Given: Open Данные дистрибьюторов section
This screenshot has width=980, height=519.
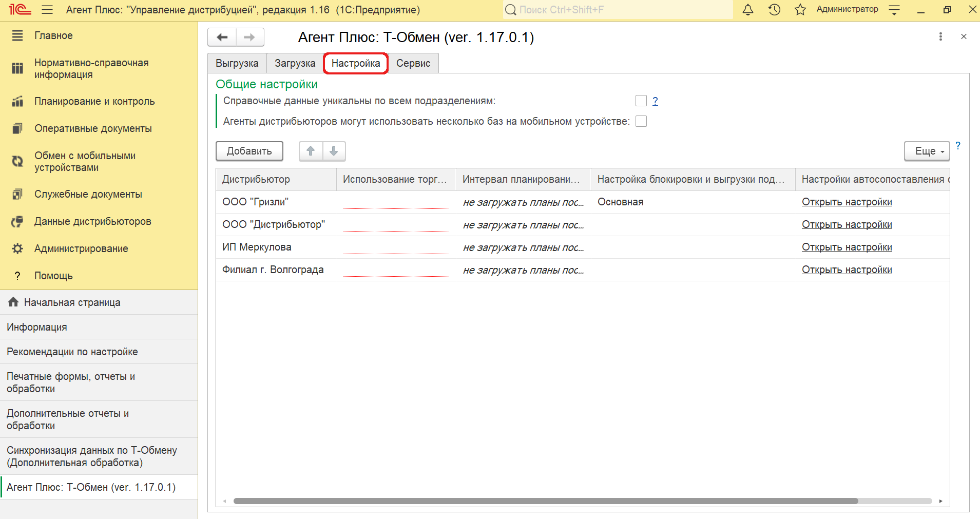Looking at the screenshot, I should click(93, 221).
